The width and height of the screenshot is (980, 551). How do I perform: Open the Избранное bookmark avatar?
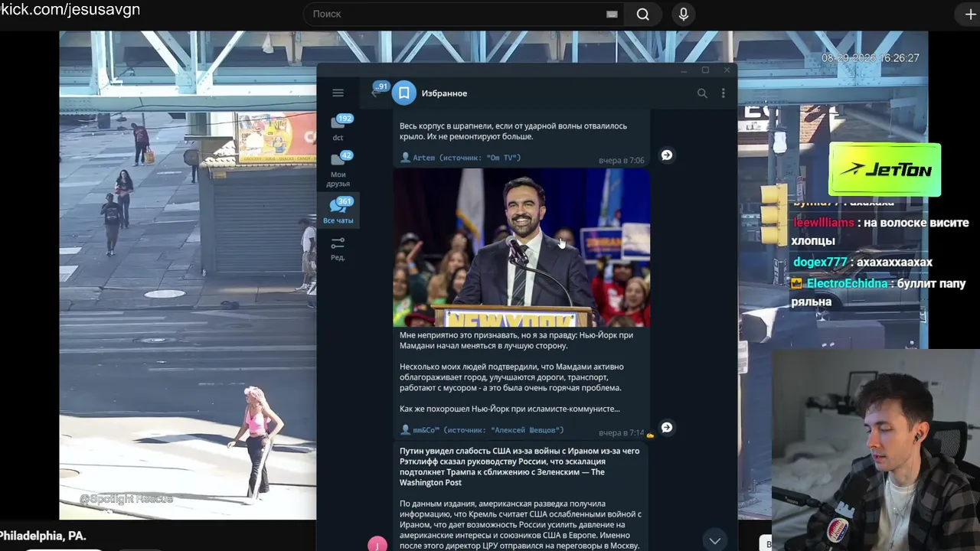(x=404, y=93)
